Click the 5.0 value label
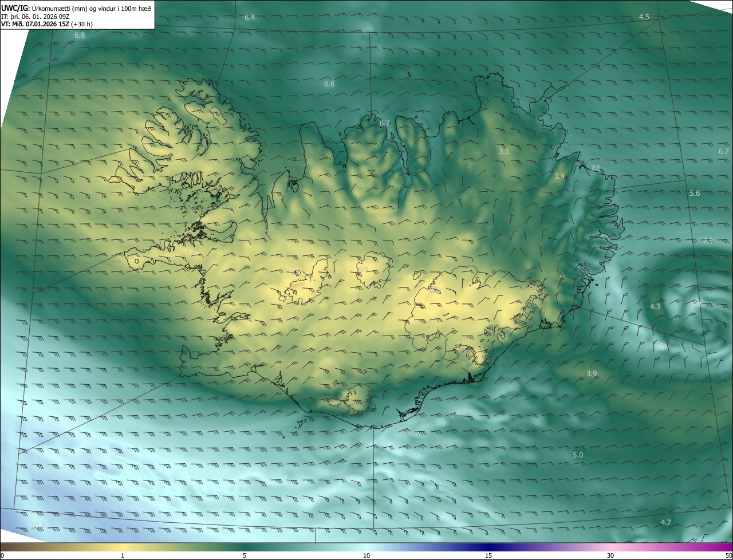Viewport: 733px width, 560px height. 578,455
